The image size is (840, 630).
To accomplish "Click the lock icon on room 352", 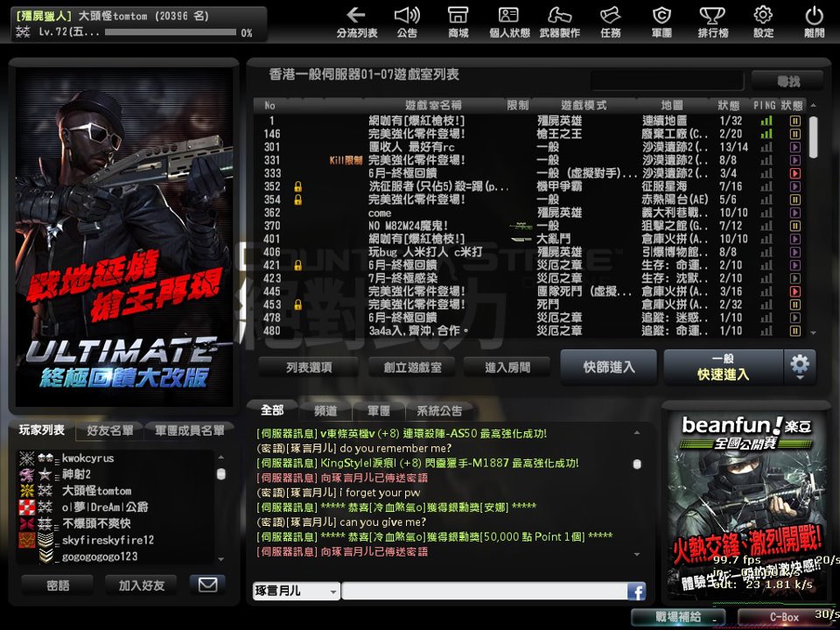I will click(297, 186).
